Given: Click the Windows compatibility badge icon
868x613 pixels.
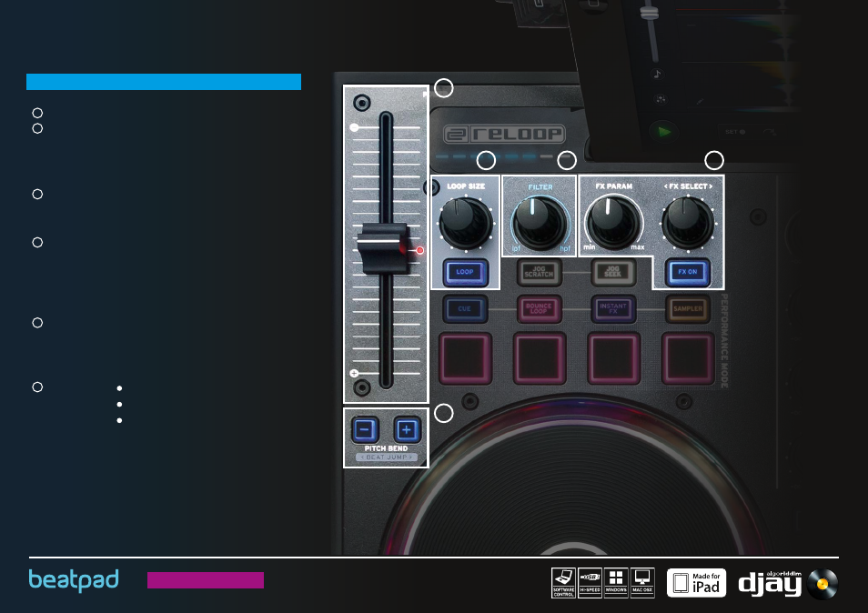Looking at the screenshot, I should [x=616, y=583].
